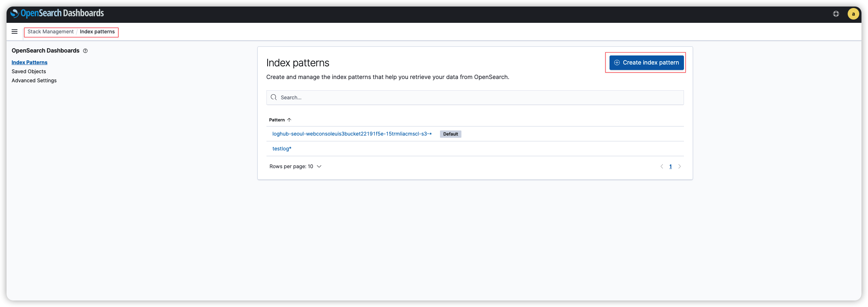Go to next page arrow
Viewport: 868px width, 307px height.
pyautogui.click(x=680, y=166)
